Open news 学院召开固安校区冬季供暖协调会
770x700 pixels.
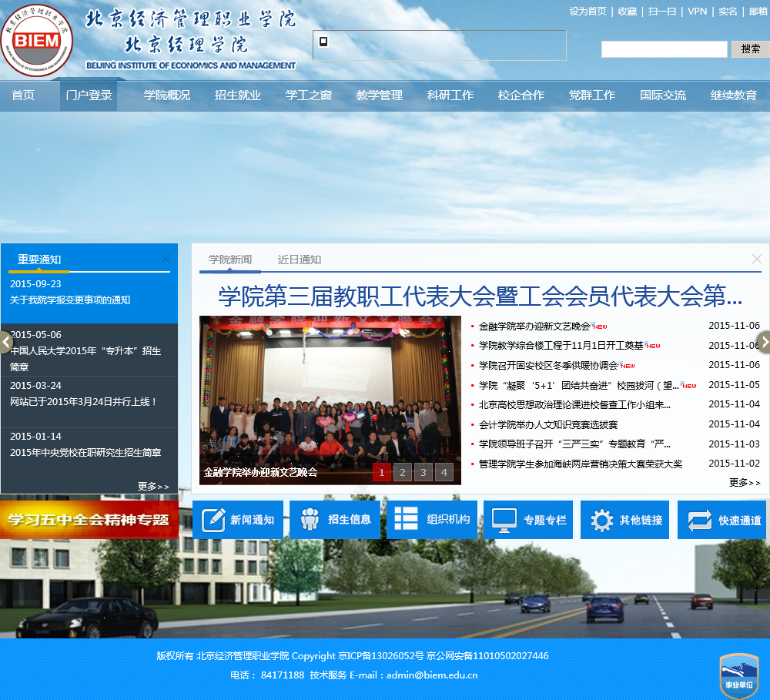coord(548,366)
